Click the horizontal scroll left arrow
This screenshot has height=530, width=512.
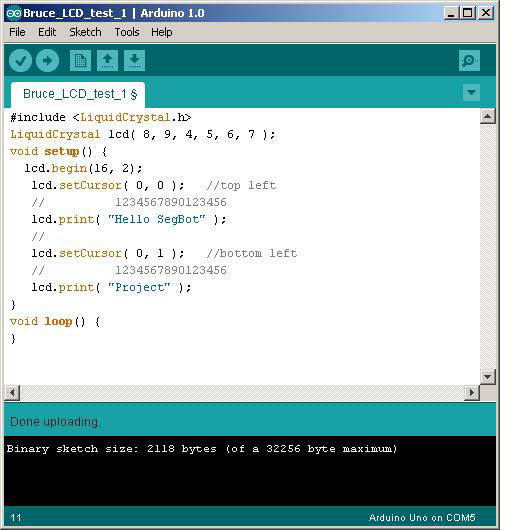pos(12,393)
